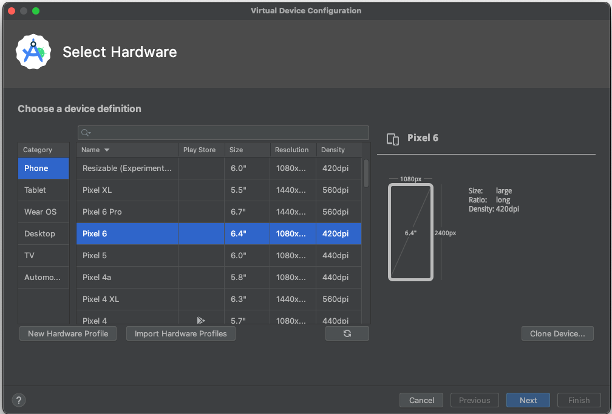Click the device icon beside Pixel 6 title
Viewport: 612px width, 414px height.
pyautogui.click(x=393, y=139)
